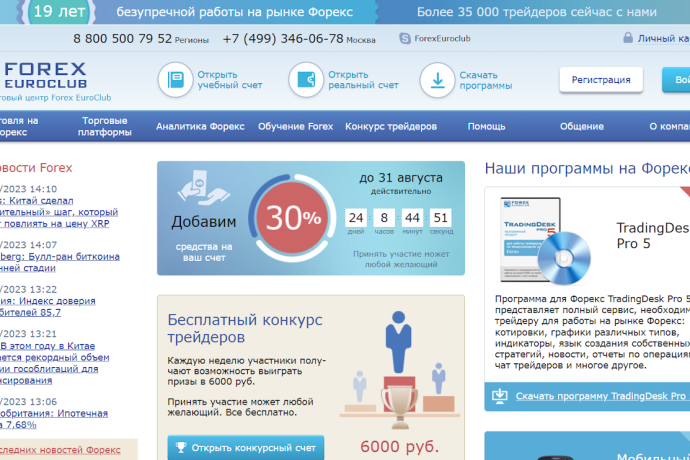The image size is (690, 460).
Task: Open the Конкурс трейдеров menu
Action: coord(391,126)
